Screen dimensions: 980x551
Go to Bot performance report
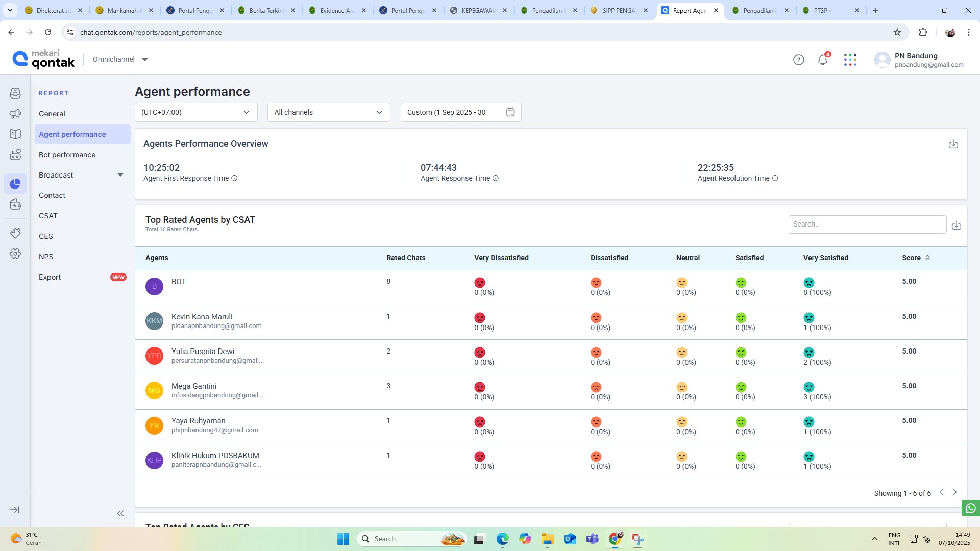67,155
